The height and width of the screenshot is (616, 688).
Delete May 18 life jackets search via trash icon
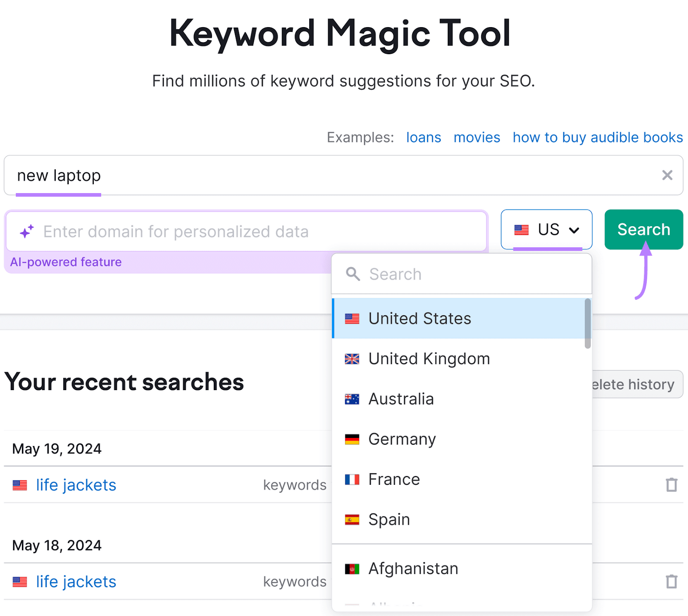pyautogui.click(x=671, y=581)
